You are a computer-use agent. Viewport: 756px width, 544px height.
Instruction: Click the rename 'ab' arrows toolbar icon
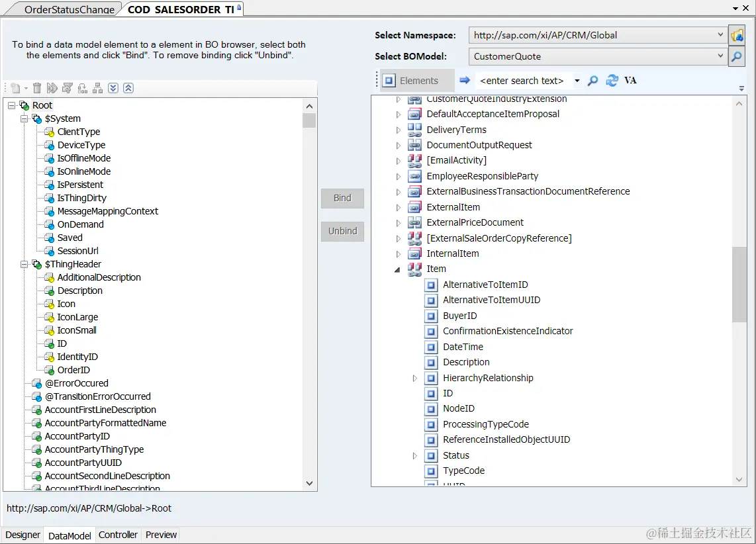(x=52, y=88)
